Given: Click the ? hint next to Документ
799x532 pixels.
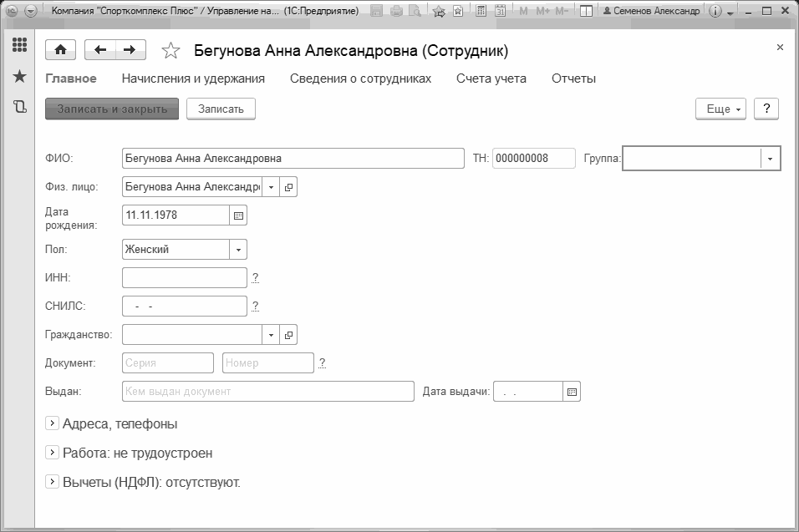Looking at the screenshot, I should click(322, 363).
